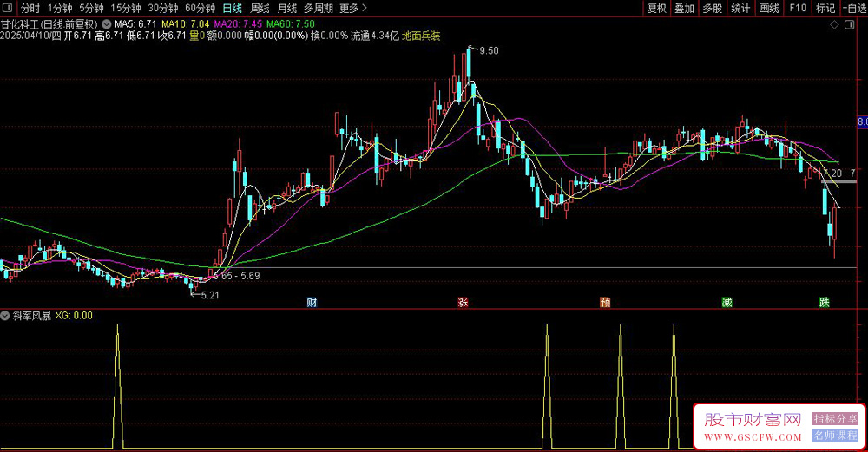The height and width of the screenshot is (452, 868).
Task: Select the 15分钟 period tab
Action: (126, 9)
